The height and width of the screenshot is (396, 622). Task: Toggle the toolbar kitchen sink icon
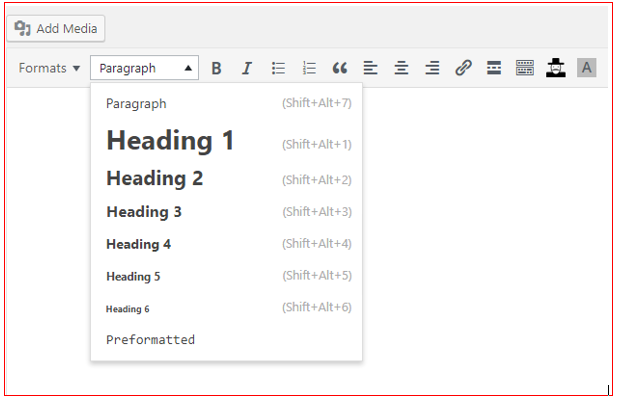tap(525, 68)
